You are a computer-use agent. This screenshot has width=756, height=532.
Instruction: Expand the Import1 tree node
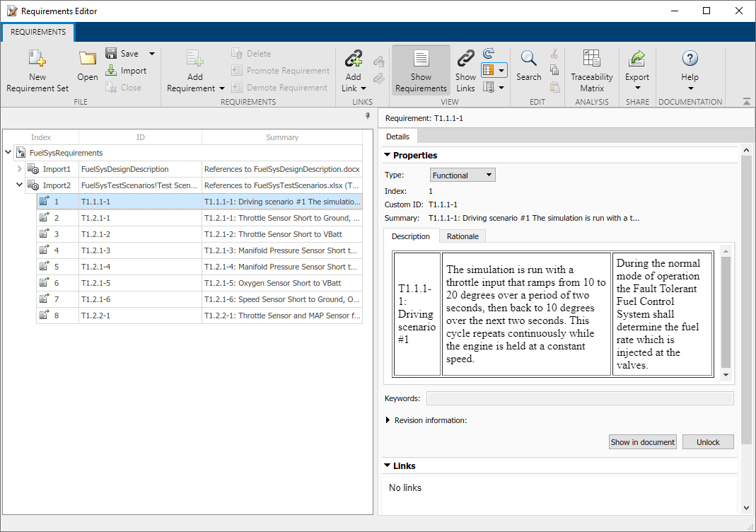pos(19,169)
